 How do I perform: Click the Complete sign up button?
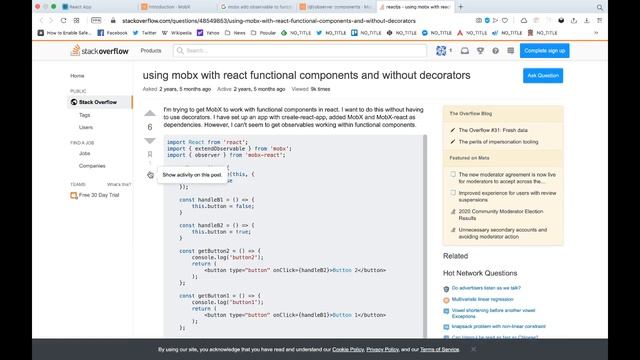pos(544,51)
